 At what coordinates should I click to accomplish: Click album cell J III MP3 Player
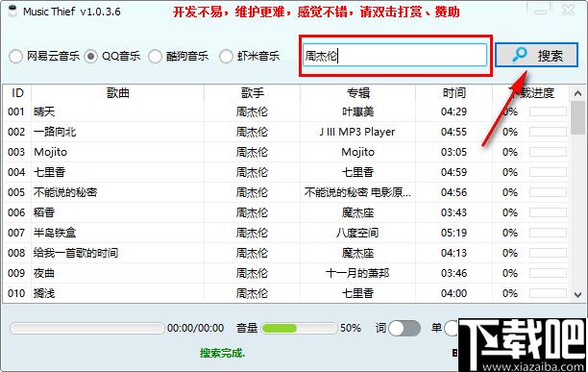pyautogui.click(x=357, y=132)
